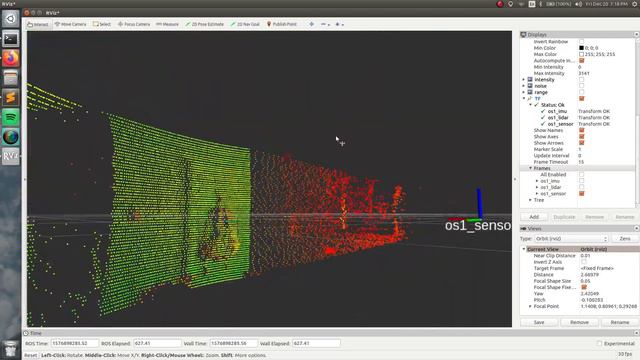The image size is (640, 360).
Task: Open Sublime Text from the dock
Action: pos(11,97)
